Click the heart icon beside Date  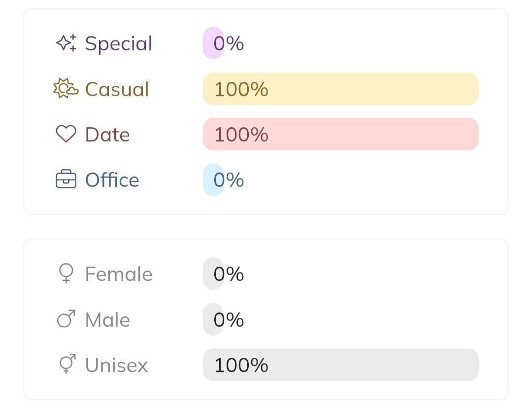pos(66,134)
